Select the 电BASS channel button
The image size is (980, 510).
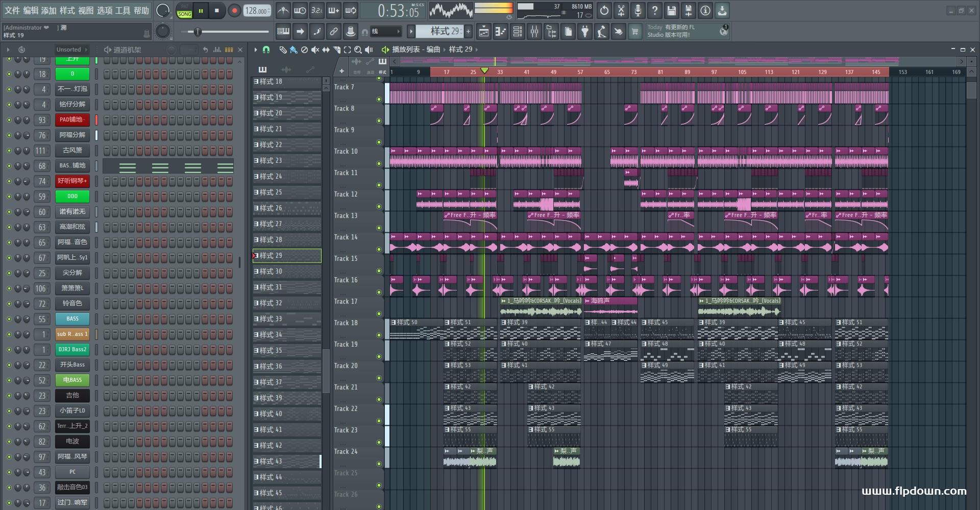coord(72,380)
